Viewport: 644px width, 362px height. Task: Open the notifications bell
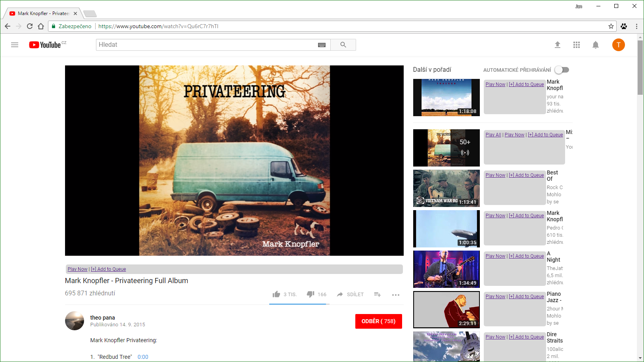596,45
